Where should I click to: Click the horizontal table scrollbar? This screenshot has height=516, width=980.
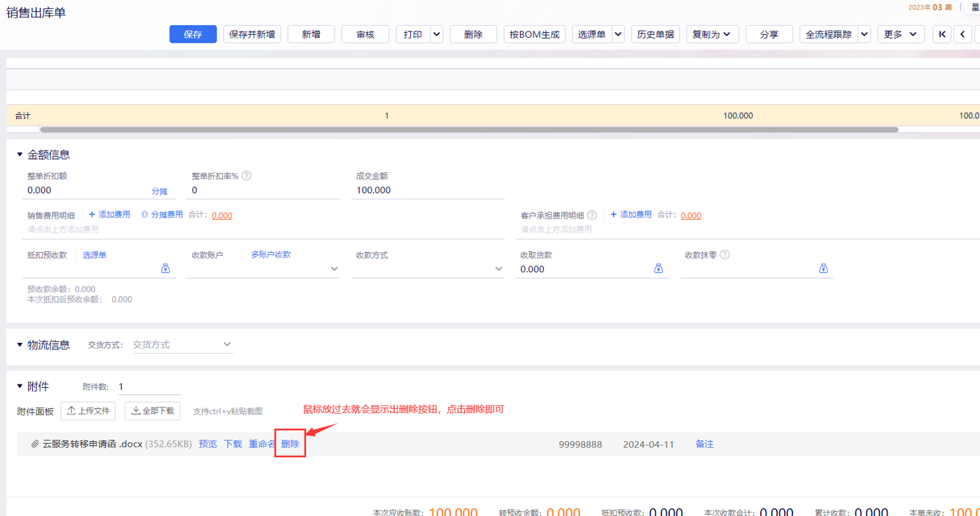(469, 130)
